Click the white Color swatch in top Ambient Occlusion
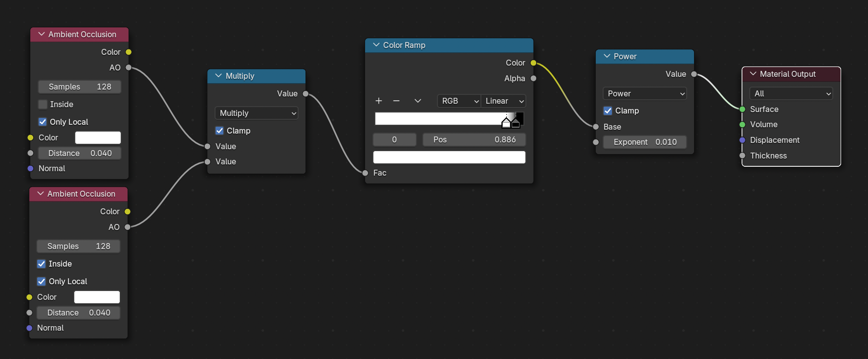The height and width of the screenshot is (359, 868). 98,137
